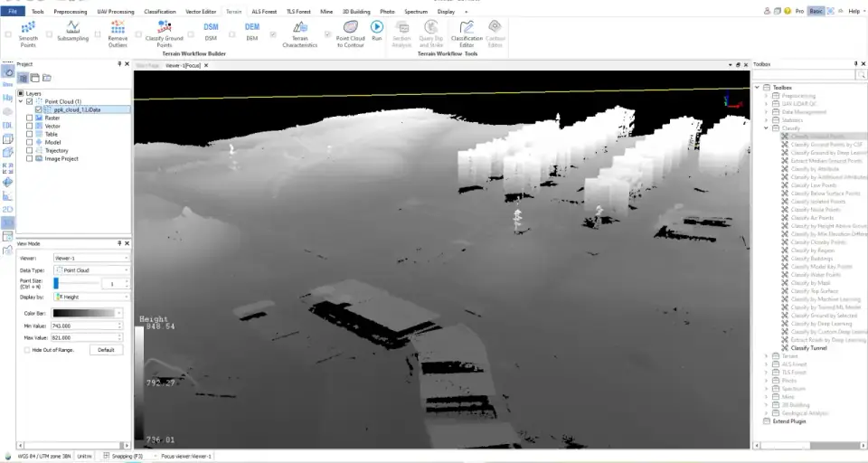The height and width of the screenshot is (463, 868).
Task: Collapse the Point Cloud (1) tree node
Action: click(21, 101)
